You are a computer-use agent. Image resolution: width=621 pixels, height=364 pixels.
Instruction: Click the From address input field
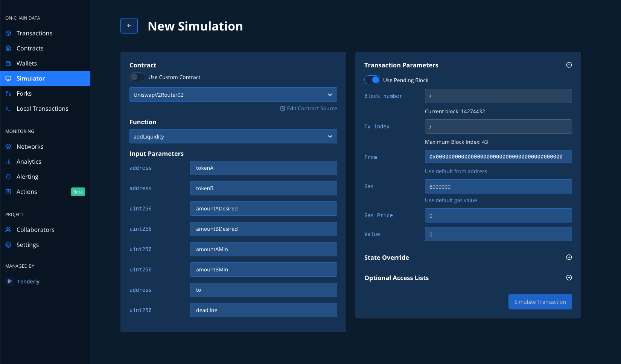[x=498, y=157]
